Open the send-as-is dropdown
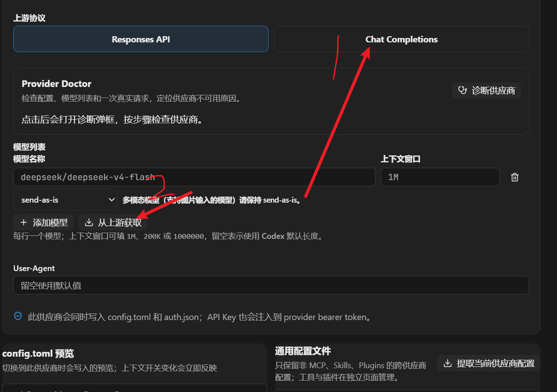 pyautogui.click(x=65, y=200)
